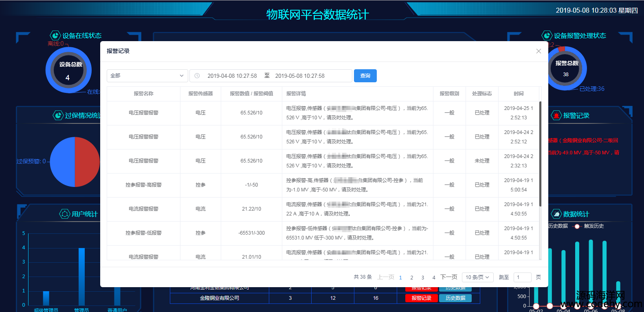
Task: Click the red half of pie chart
Action: tap(87, 162)
